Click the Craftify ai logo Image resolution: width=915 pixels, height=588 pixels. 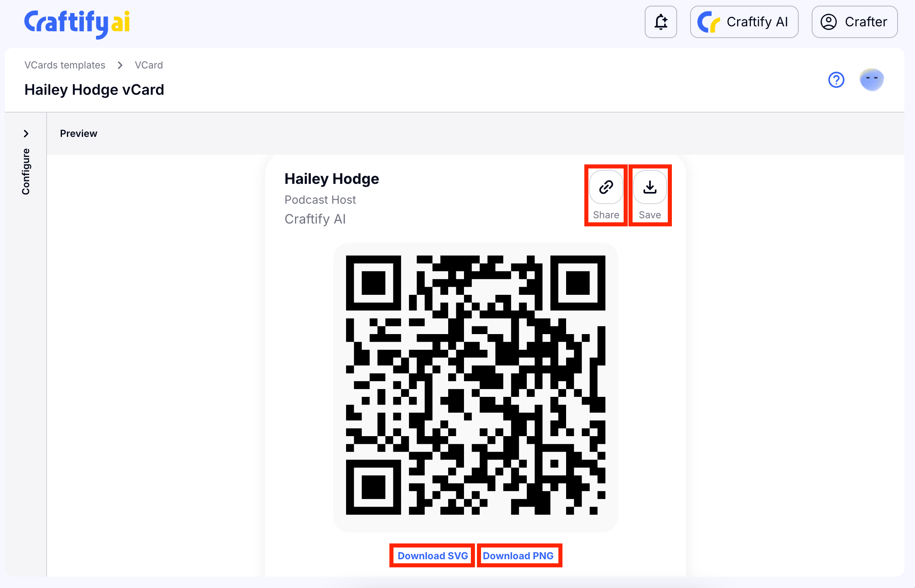tap(77, 23)
